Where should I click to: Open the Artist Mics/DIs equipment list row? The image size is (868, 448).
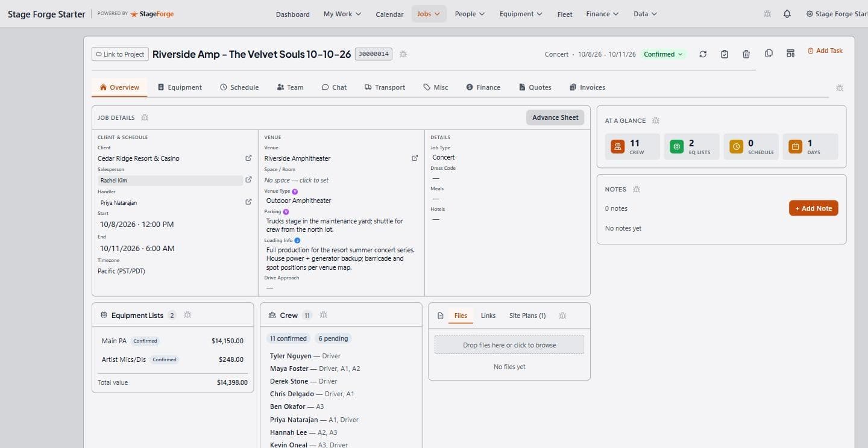tap(172, 359)
